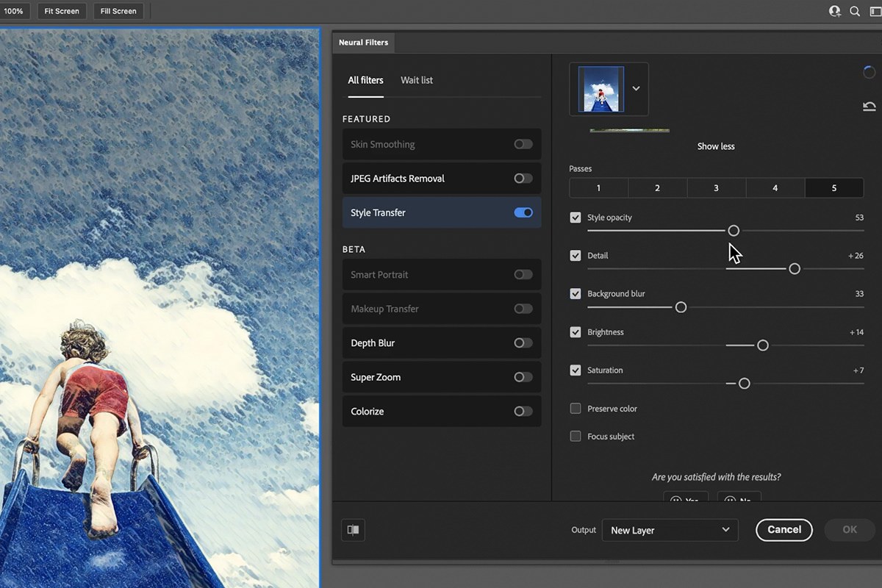Check the Focus subject checkbox
The height and width of the screenshot is (588, 882).
click(576, 437)
